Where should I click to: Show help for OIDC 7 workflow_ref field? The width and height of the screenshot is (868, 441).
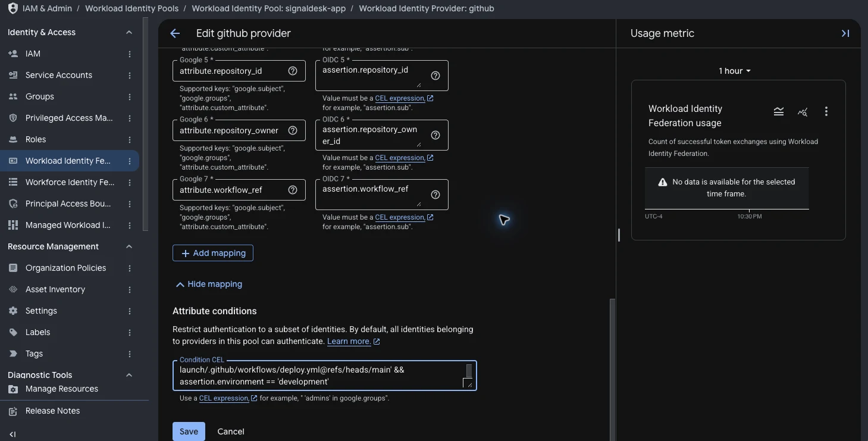pos(435,195)
